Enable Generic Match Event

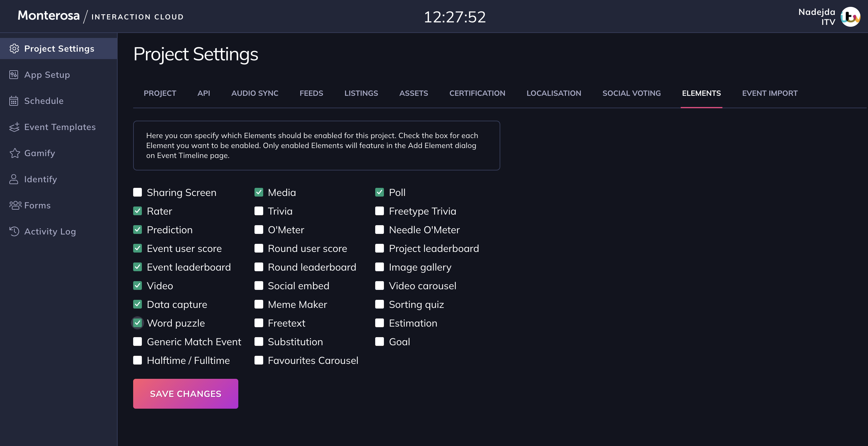point(138,341)
